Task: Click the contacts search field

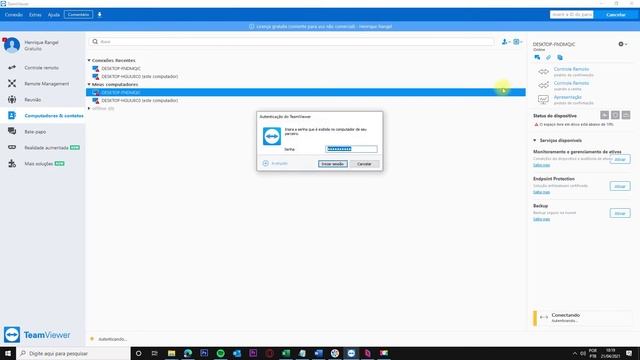Action: (292, 42)
